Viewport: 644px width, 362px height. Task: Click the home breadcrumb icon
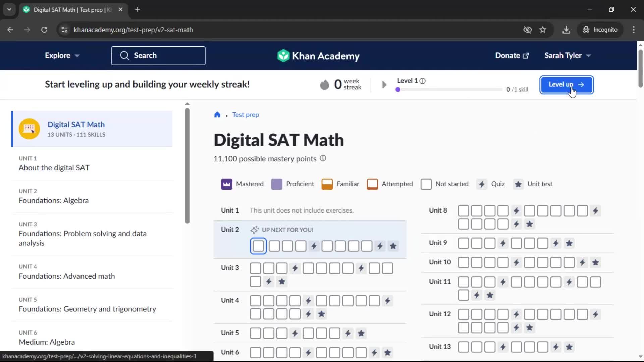(x=217, y=115)
